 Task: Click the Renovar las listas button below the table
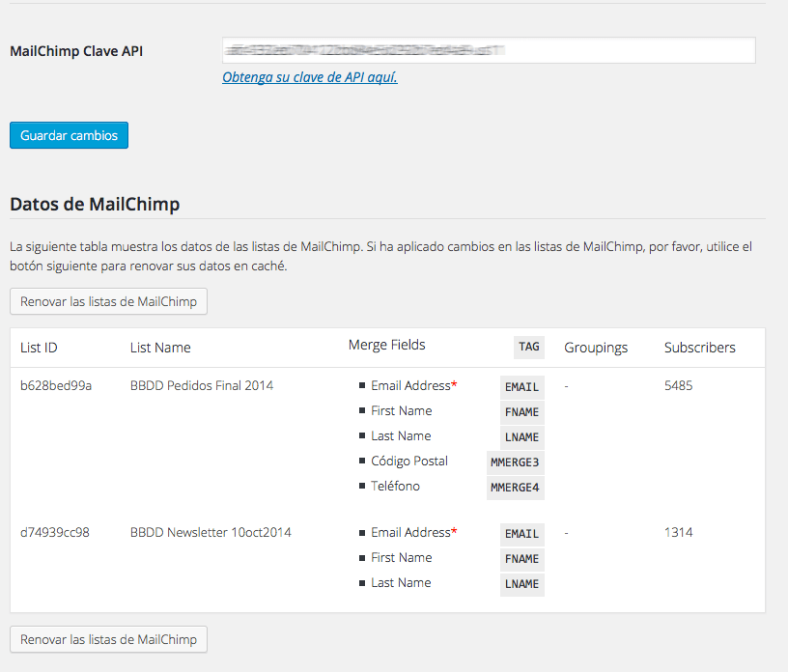(108, 639)
